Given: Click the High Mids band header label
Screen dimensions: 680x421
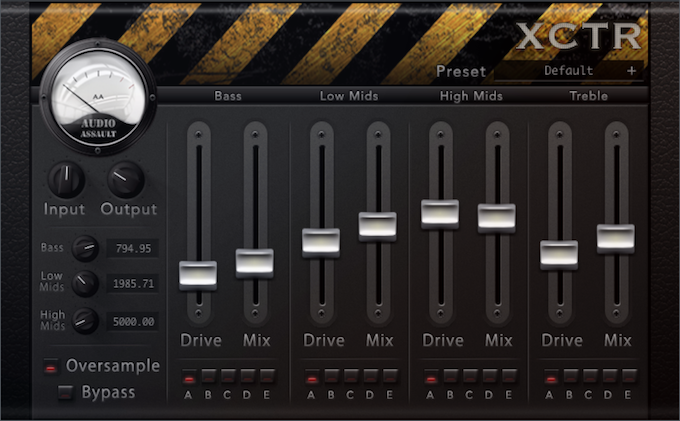Looking at the screenshot, I should point(471,96).
